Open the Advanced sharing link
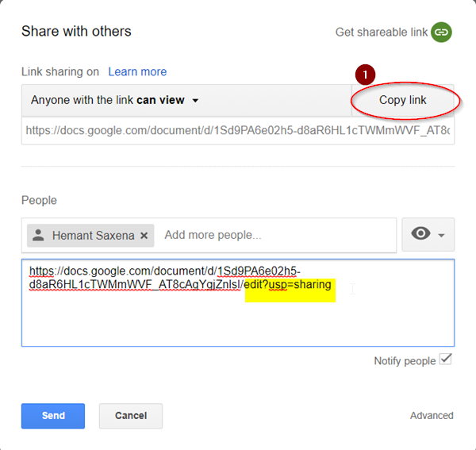 pos(432,416)
